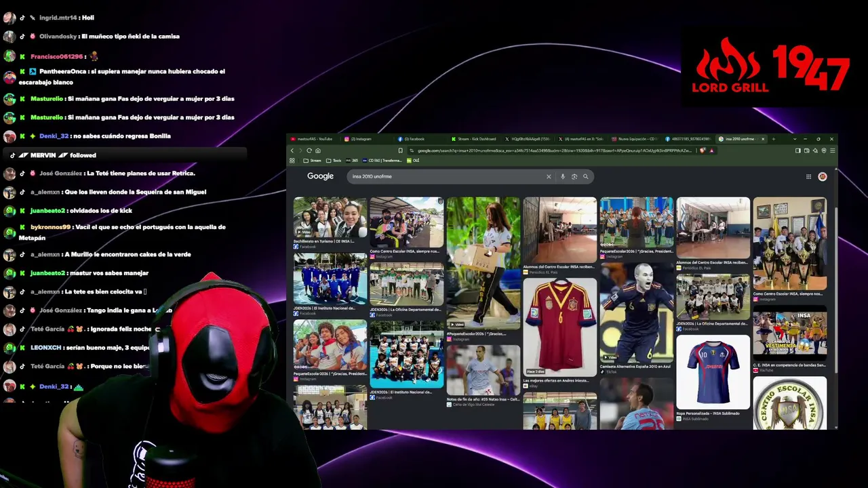Open the girl carrying cardboard box video
Viewport: 868px width, 488px height.
click(484, 263)
